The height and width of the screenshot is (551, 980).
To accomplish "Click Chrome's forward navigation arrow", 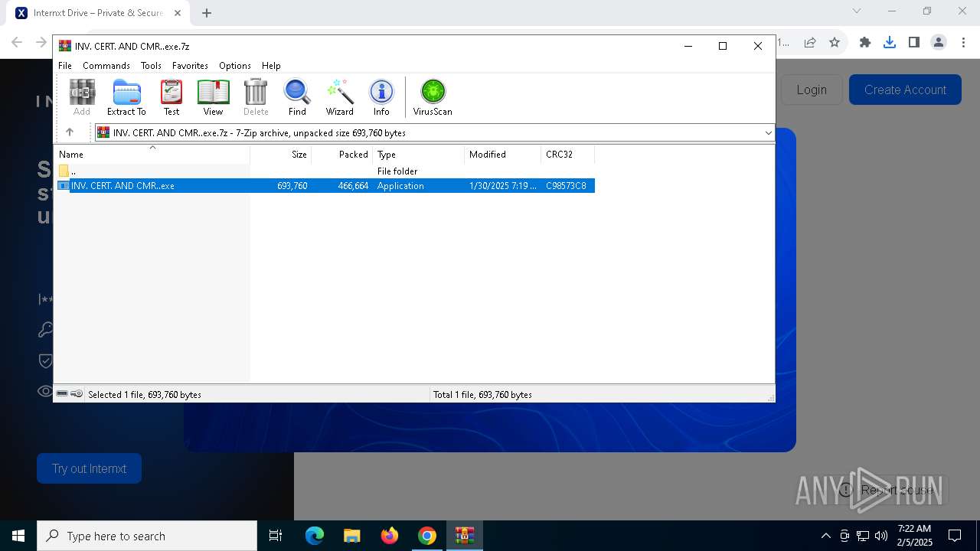I will (41, 42).
